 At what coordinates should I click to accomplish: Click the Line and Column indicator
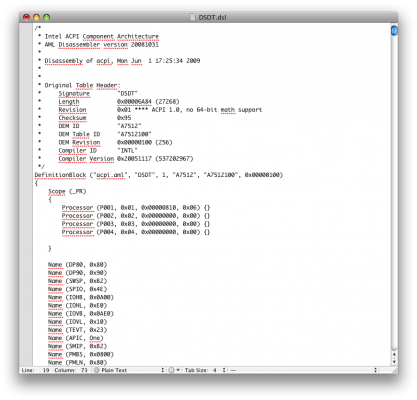point(54,370)
